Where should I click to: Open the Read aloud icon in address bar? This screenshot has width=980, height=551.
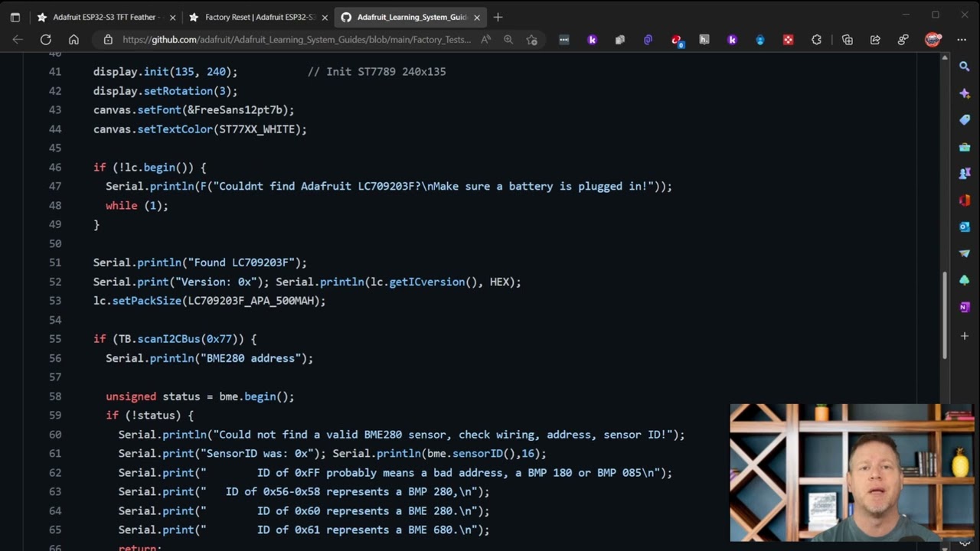coord(485,40)
